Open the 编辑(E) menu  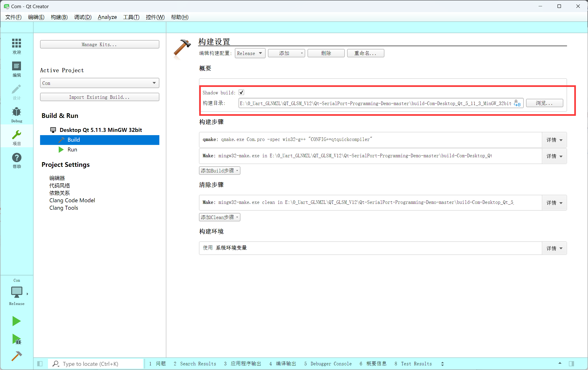36,17
